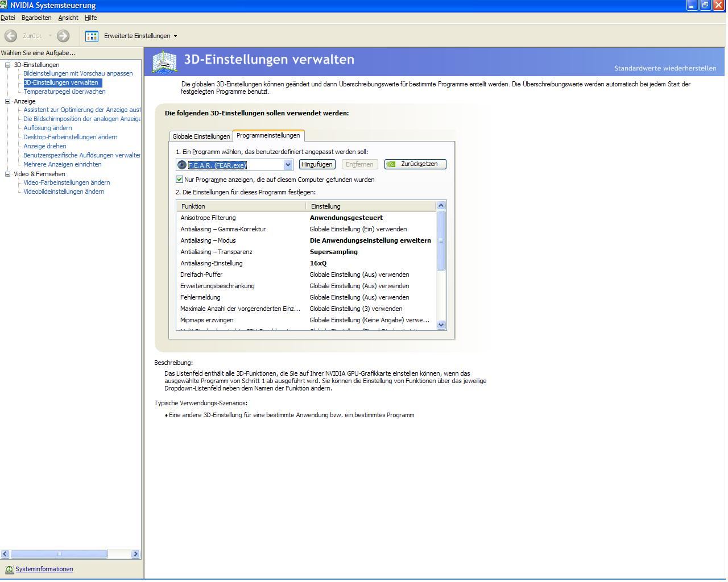Open Erweiterte Einstellungen dropdown arrow
Viewport: 728px width, 582px height.
[175, 36]
